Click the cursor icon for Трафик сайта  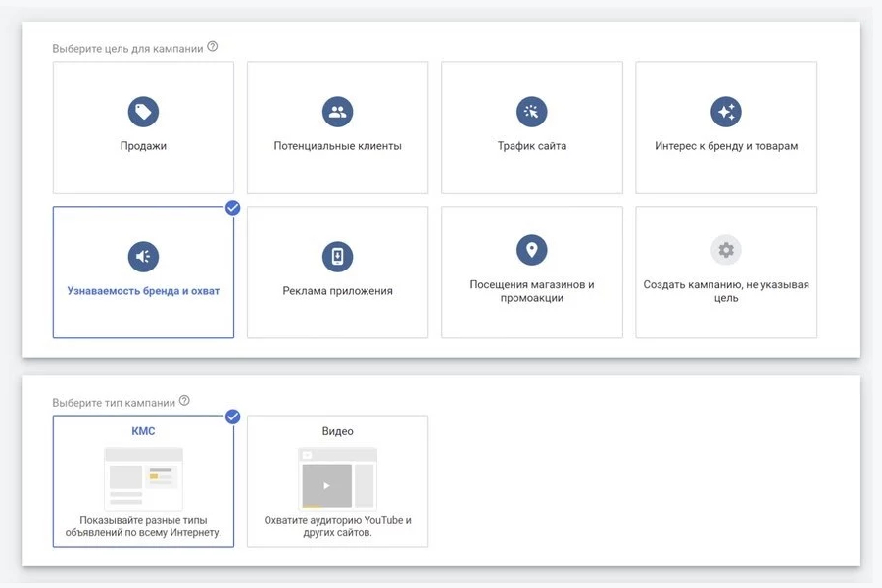(x=531, y=112)
